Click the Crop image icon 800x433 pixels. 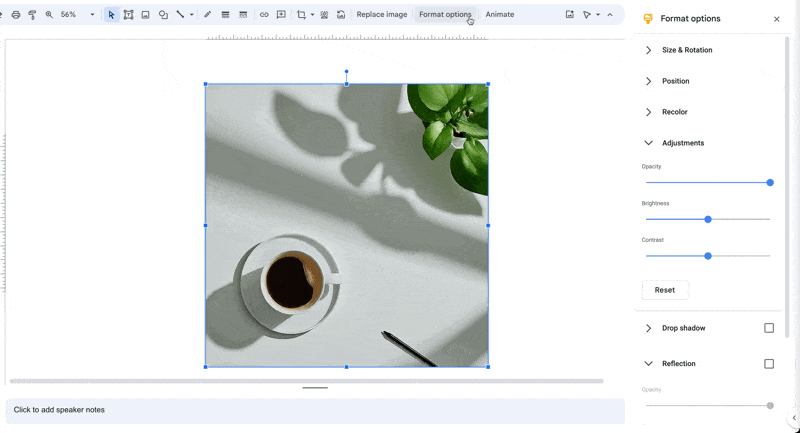302,15
